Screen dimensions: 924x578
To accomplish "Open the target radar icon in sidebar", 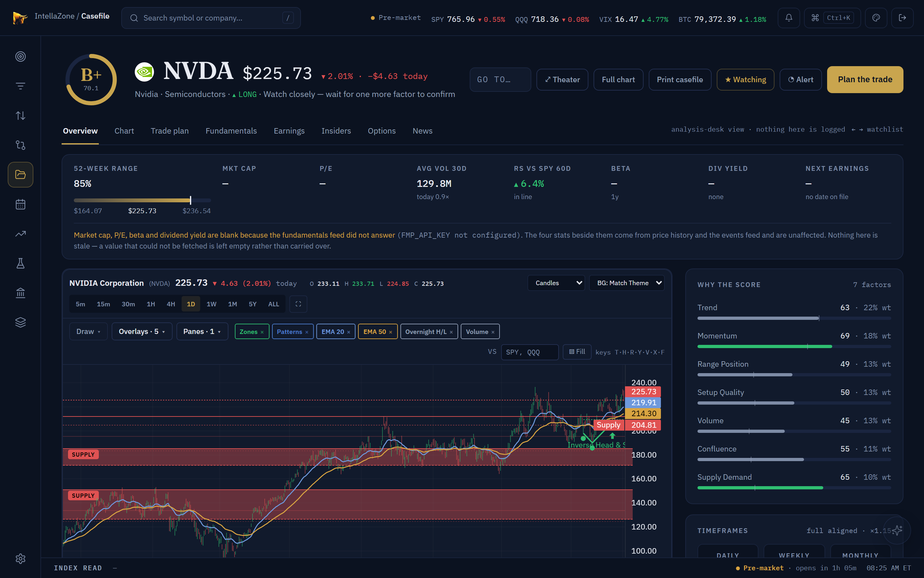I will [20, 57].
